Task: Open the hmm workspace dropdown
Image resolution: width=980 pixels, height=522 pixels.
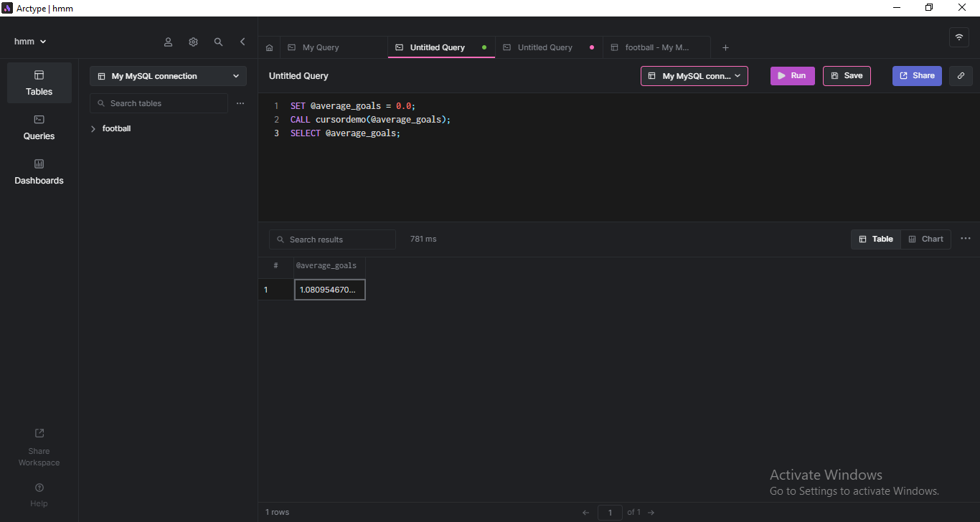Action: 30,42
